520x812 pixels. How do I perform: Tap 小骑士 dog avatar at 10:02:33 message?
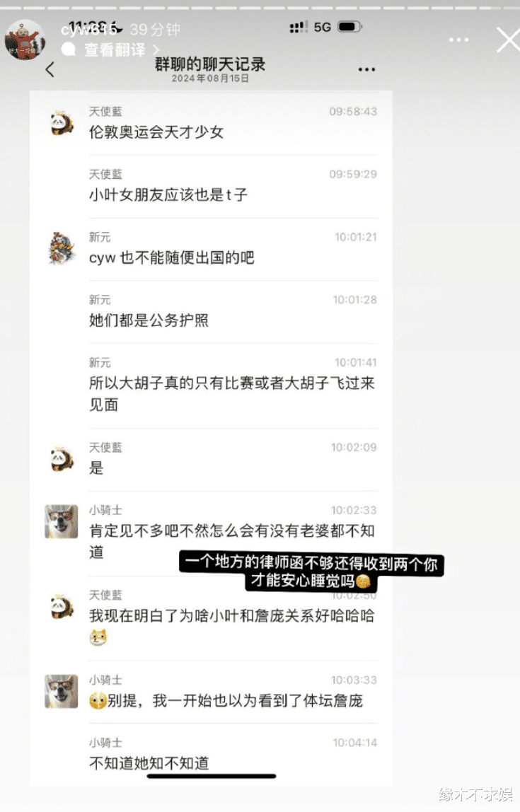tap(61, 521)
